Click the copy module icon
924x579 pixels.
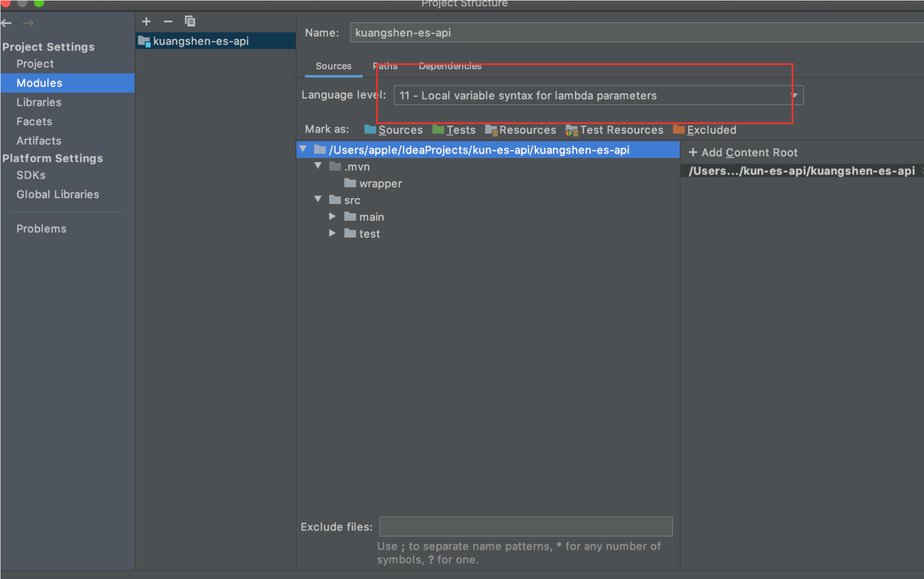[190, 22]
